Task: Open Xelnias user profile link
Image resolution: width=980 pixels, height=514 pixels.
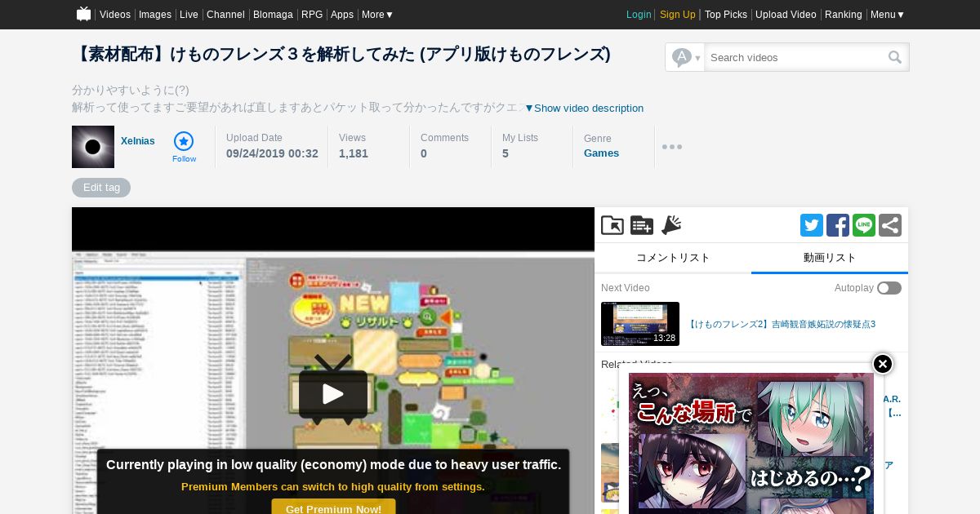Action: [x=138, y=141]
